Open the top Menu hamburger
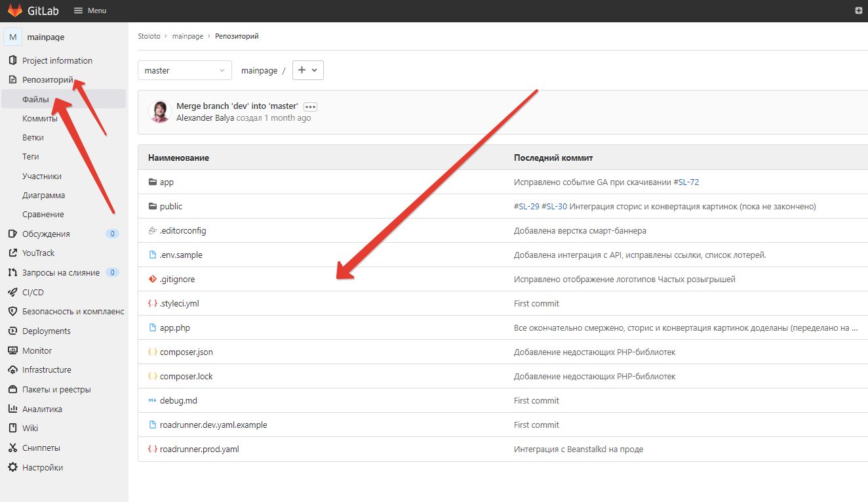Screen dimensions: 868x502 tap(90, 10)
